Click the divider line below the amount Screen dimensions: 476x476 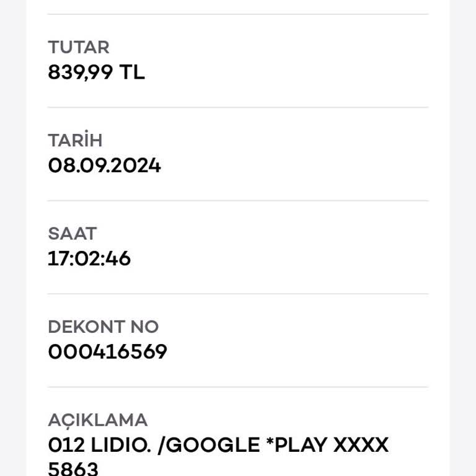coord(238,107)
